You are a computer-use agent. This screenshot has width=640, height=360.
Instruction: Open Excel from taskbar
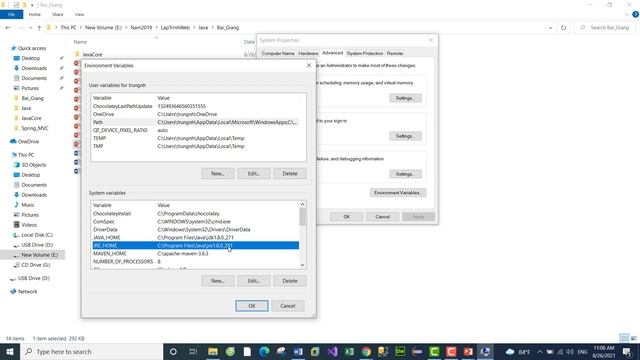click(x=349, y=351)
